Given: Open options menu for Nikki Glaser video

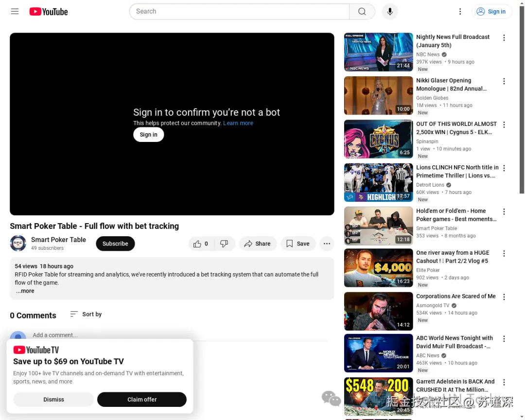Looking at the screenshot, I should coord(504,81).
